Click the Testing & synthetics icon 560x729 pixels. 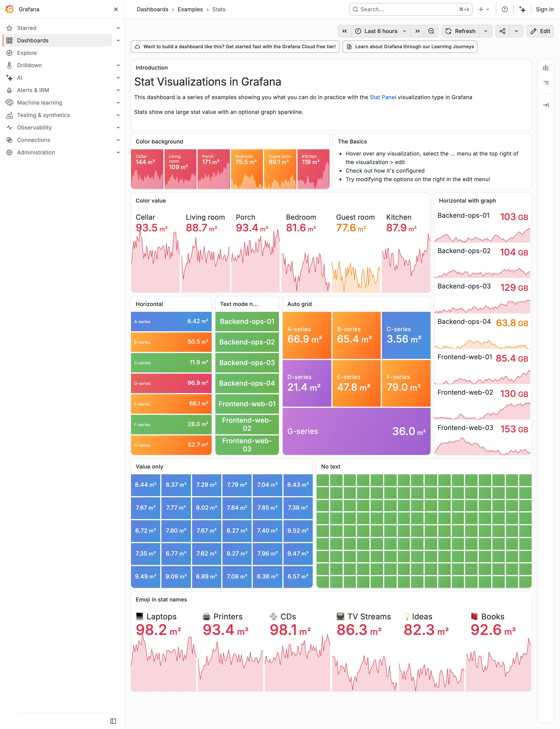click(x=9, y=115)
